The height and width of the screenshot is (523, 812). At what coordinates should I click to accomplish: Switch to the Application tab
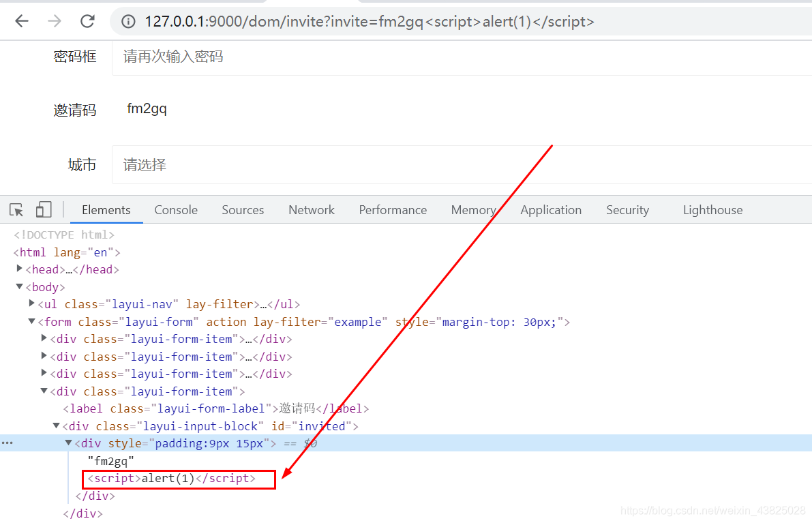point(551,210)
